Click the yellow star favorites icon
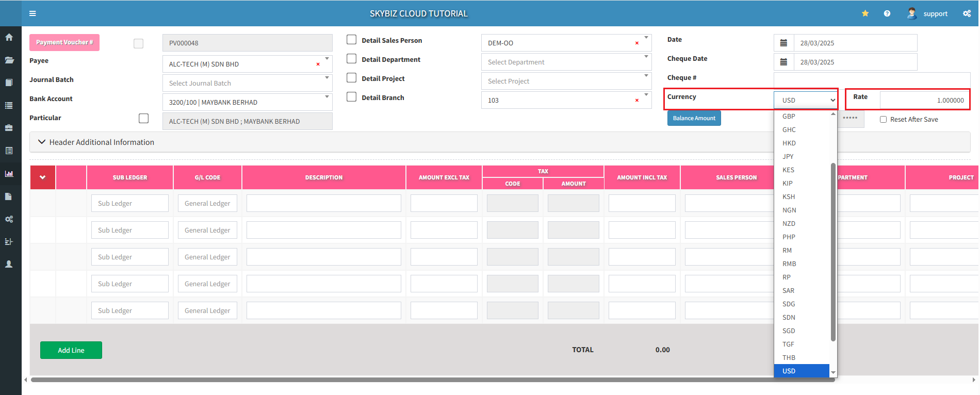This screenshot has width=980, height=395. click(865, 13)
